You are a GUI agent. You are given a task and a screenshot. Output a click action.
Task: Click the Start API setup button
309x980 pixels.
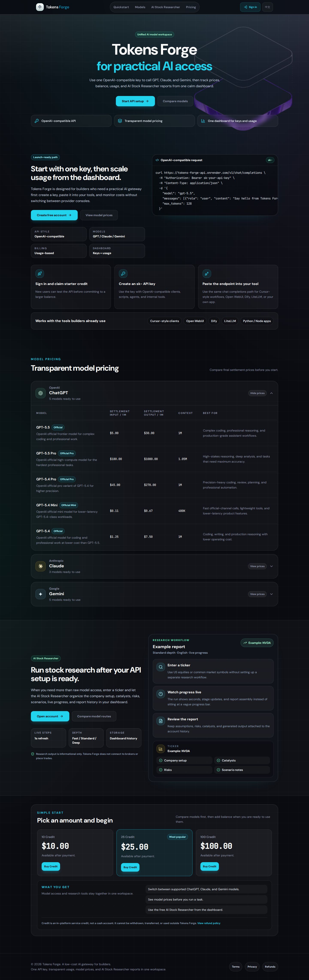(135, 101)
